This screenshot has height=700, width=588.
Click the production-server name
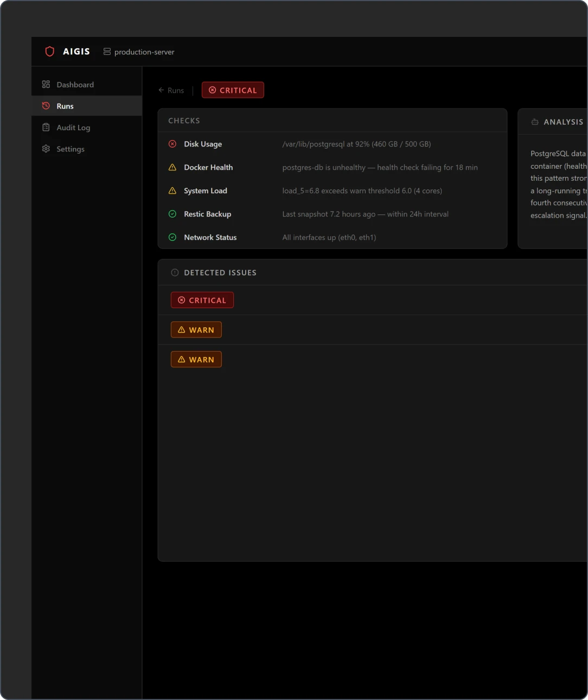tap(144, 52)
